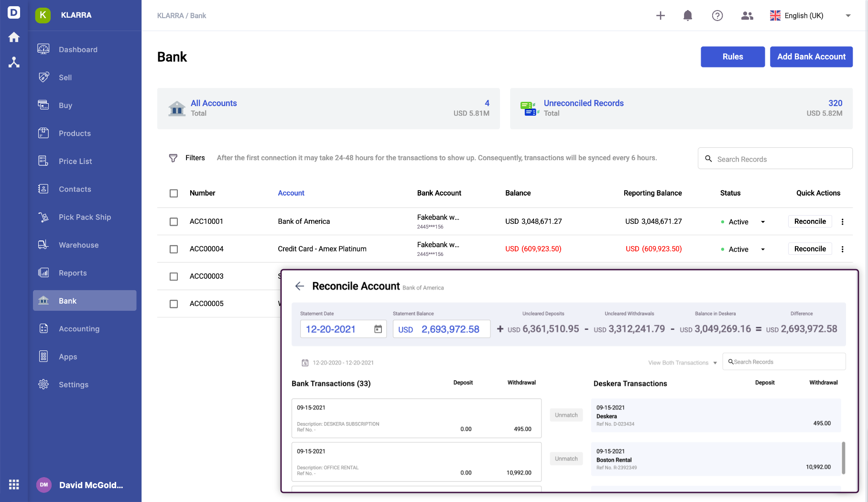The height and width of the screenshot is (502, 868).
Task: Toggle the select-all checkbox in table header
Action: coord(174,193)
